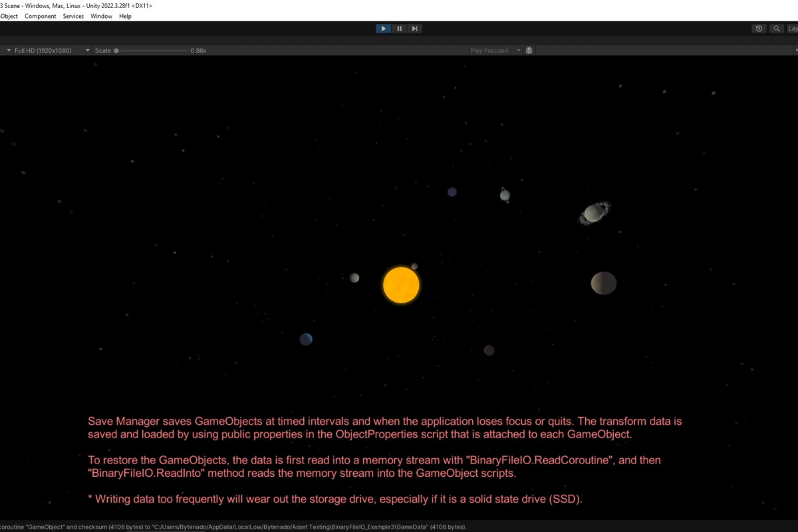The width and height of the screenshot is (798, 532).
Task: Open the Component menu
Action: [x=41, y=16]
